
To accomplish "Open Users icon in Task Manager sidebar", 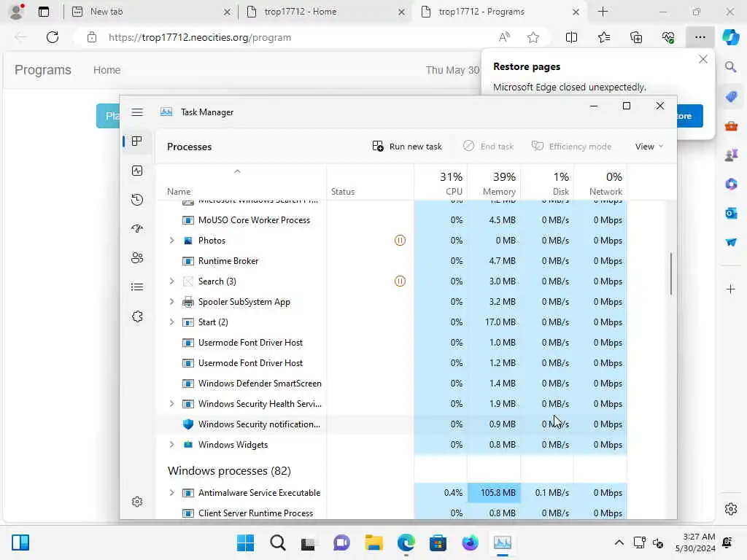I will 137,258.
